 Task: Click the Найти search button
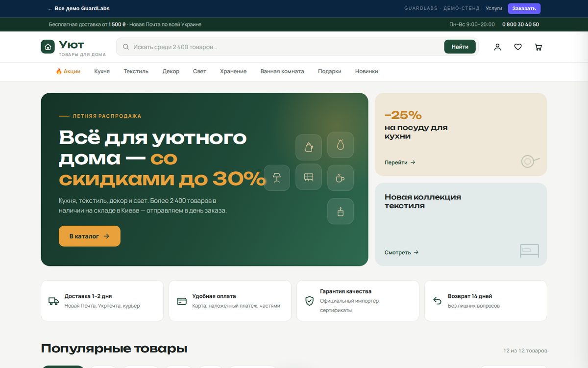[x=460, y=47]
